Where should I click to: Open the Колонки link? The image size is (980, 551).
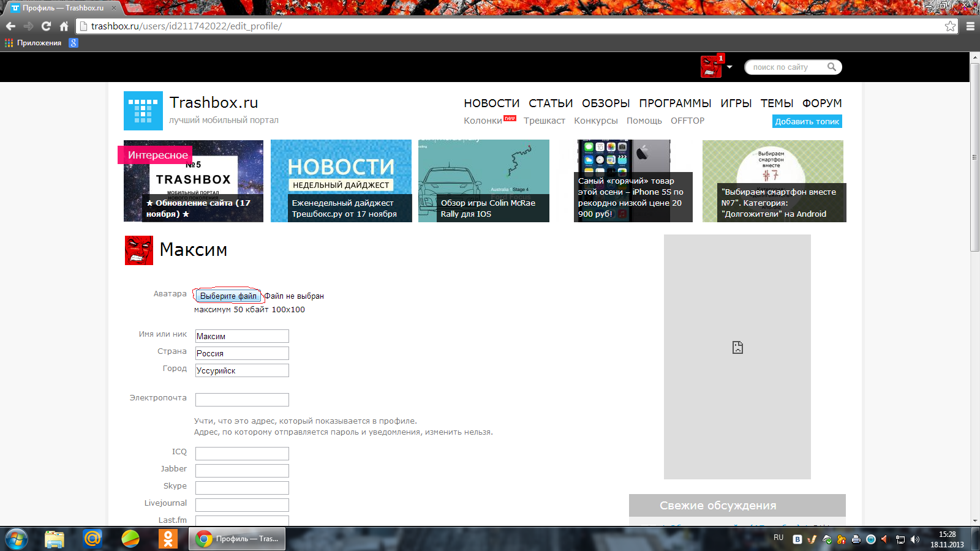tap(483, 121)
